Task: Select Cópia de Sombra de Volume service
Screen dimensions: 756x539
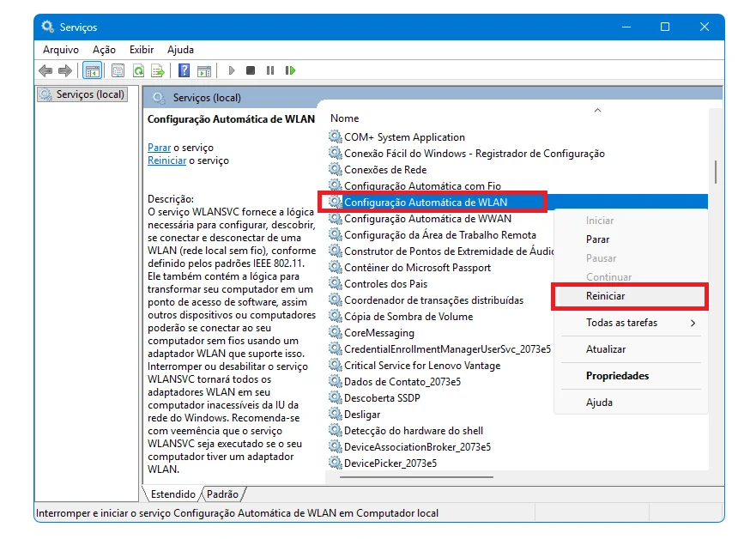Action: [x=408, y=317]
